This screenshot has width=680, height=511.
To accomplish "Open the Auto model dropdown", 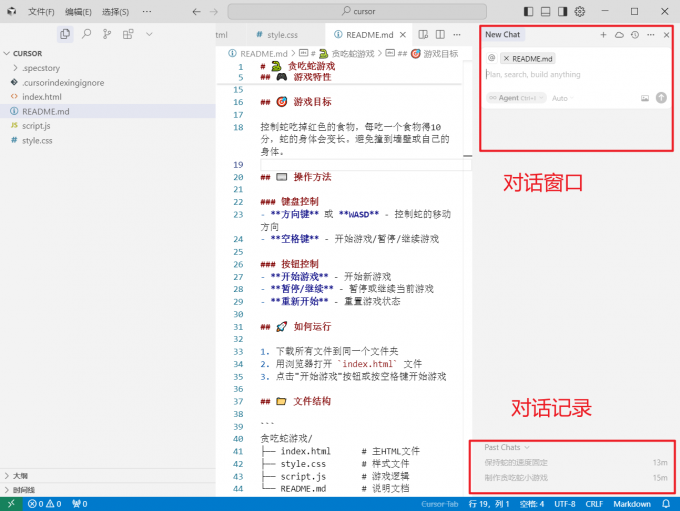I will pyautogui.click(x=562, y=98).
